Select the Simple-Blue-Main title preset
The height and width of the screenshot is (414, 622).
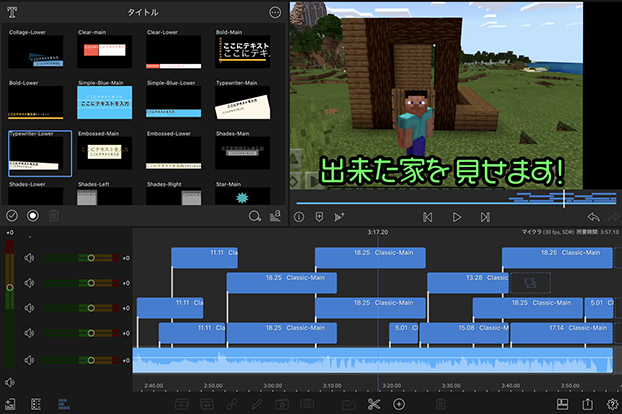(x=105, y=99)
